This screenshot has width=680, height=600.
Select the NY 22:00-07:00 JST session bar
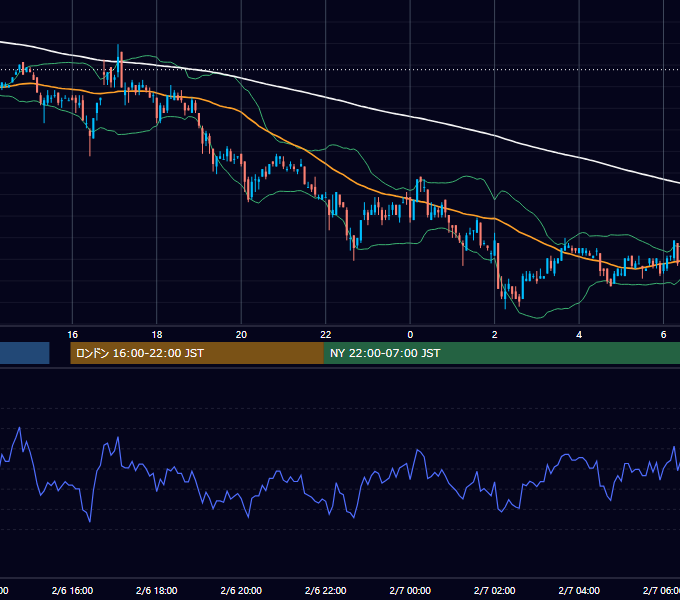click(502, 353)
